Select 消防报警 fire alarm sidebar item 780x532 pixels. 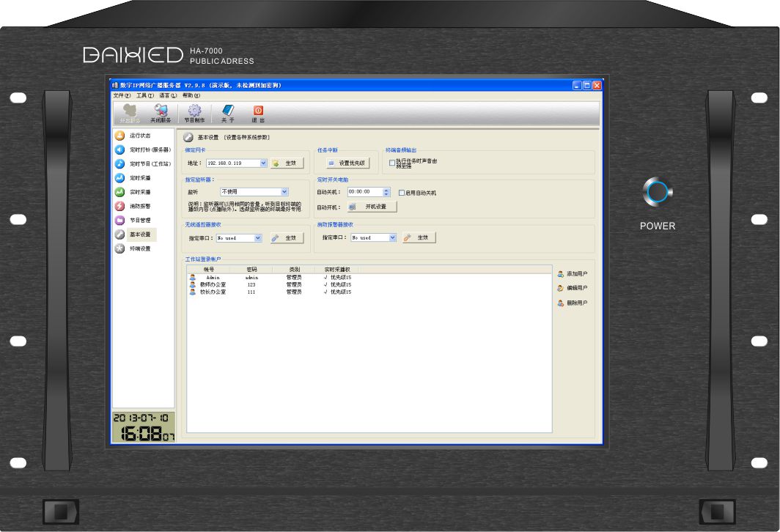[139, 206]
